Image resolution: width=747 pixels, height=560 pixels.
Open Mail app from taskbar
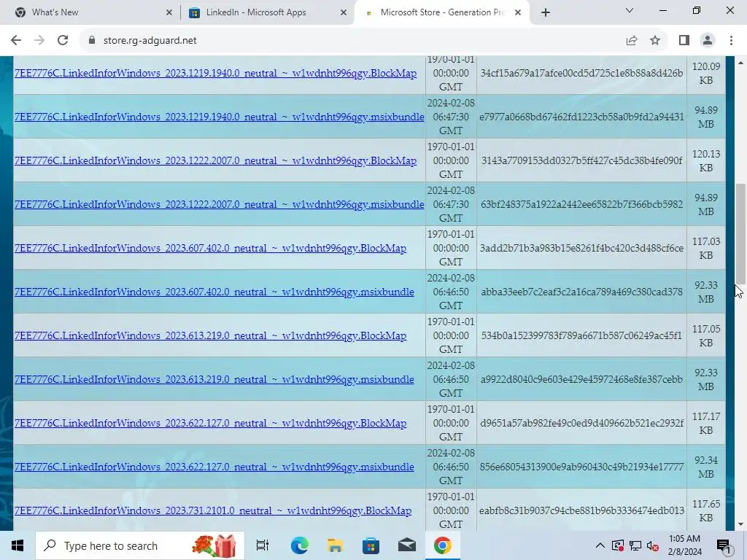tap(406, 545)
